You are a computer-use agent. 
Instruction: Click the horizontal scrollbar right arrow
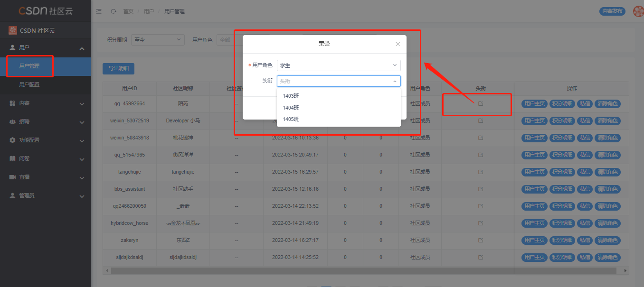click(625, 270)
